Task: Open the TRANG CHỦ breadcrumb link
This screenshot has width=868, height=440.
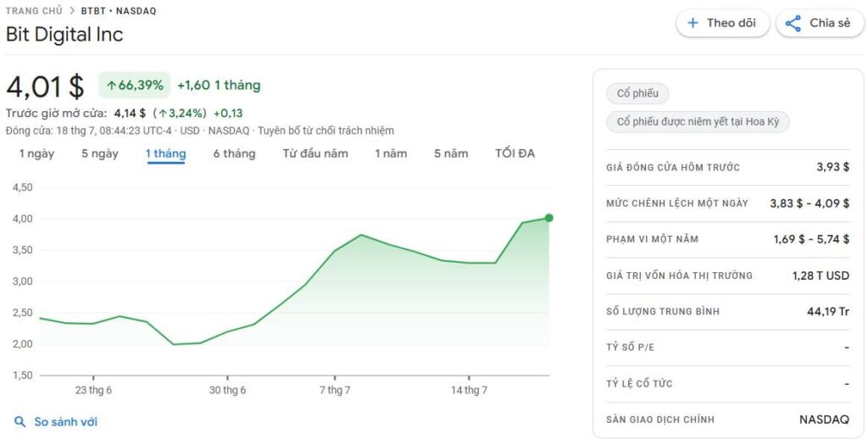Action: (x=34, y=11)
